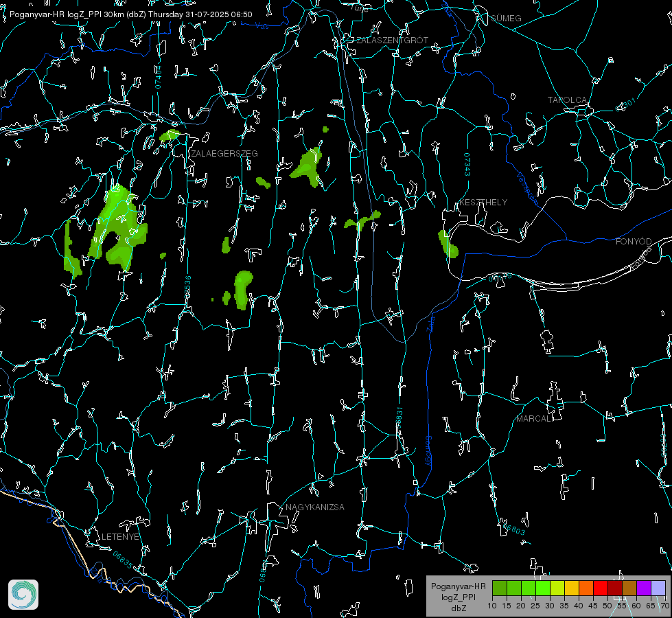Pick the bright red 45-50 dBZ swatch
Image resolution: width=672 pixels, height=618 pixels.
click(x=601, y=588)
